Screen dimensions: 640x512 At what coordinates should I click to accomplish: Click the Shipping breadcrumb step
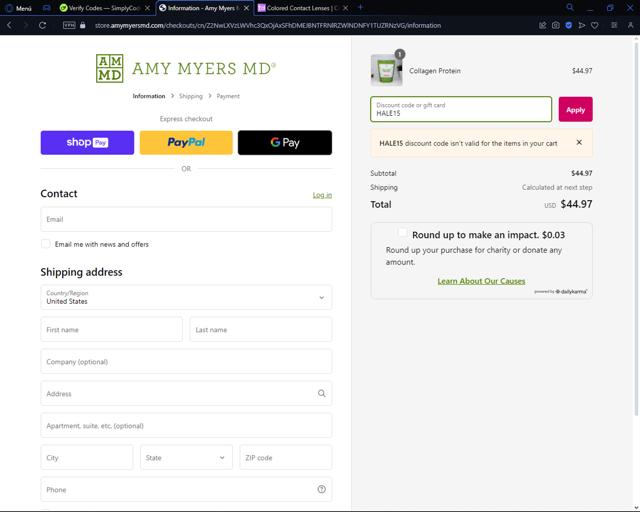(191, 96)
